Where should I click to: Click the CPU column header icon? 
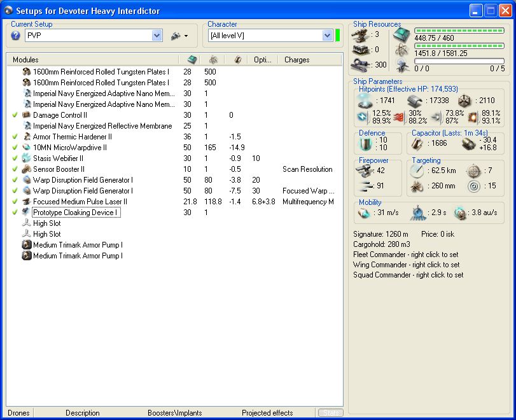[x=192, y=59]
